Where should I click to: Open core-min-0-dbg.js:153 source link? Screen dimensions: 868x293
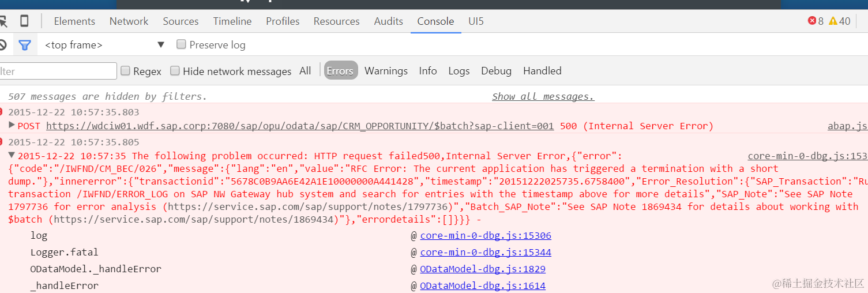click(x=807, y=156)
